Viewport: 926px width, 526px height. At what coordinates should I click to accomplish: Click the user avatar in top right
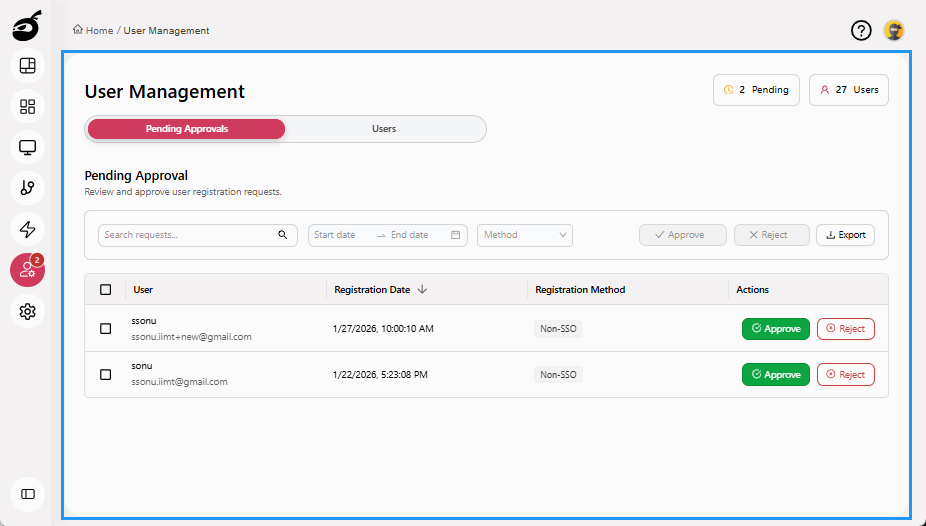point(894,31)
